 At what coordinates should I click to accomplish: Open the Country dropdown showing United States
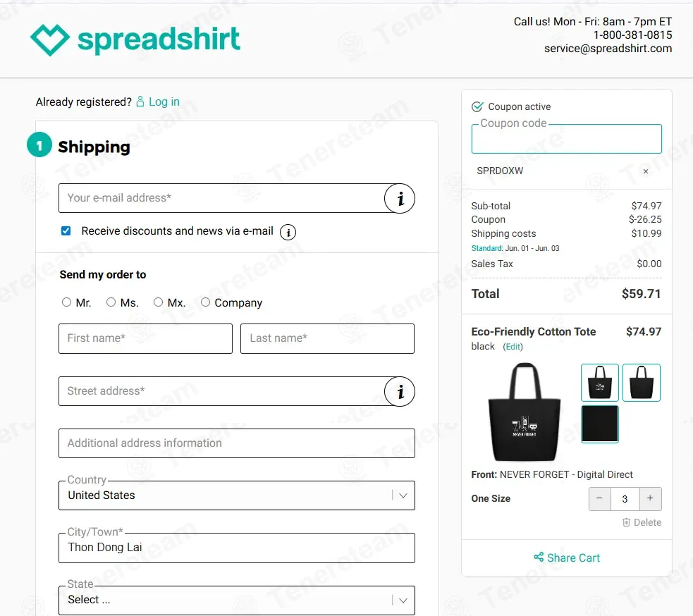click(x=237, y=495)
